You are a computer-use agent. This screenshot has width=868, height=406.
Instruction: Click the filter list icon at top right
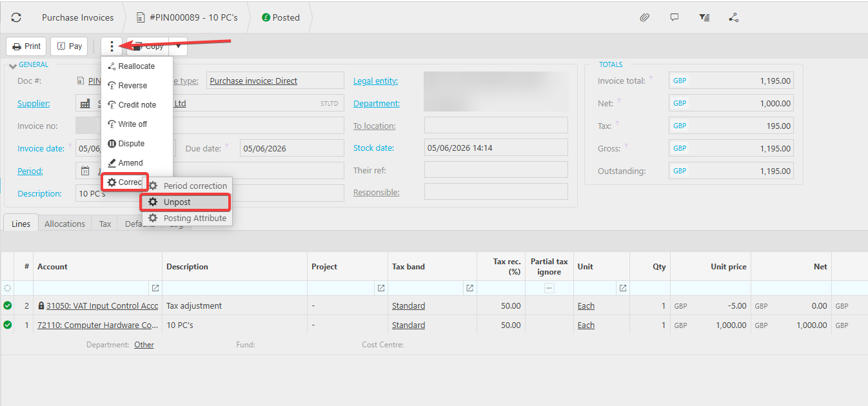pyautogui.click(x=704, y=17)
